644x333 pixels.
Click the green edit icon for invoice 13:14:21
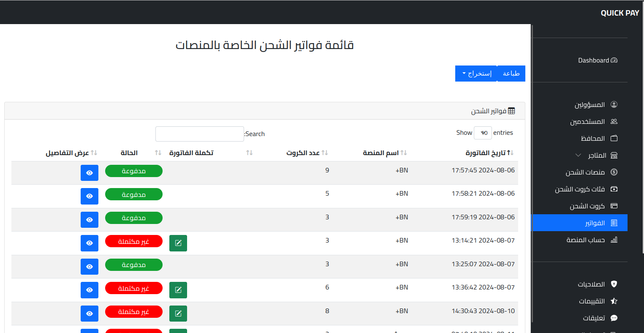(178, 243)
